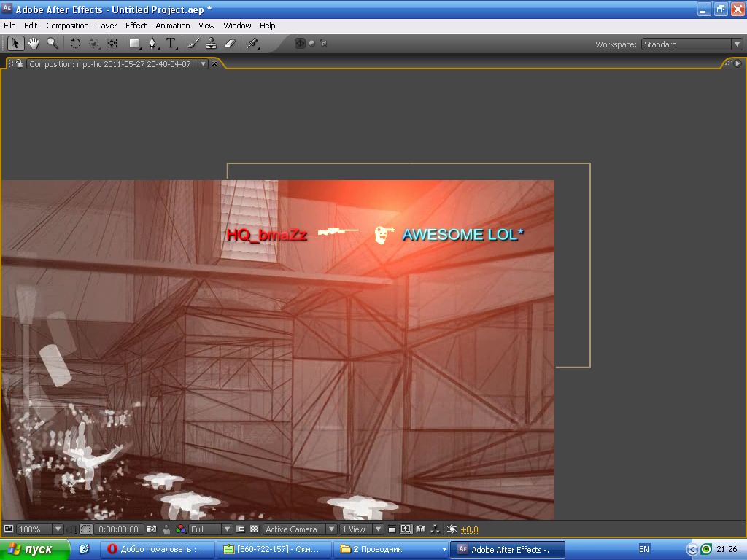The width and height of the screenshot is (747, 560).
Task: Select the Clone Stamp tool
Action: point(211,43)
